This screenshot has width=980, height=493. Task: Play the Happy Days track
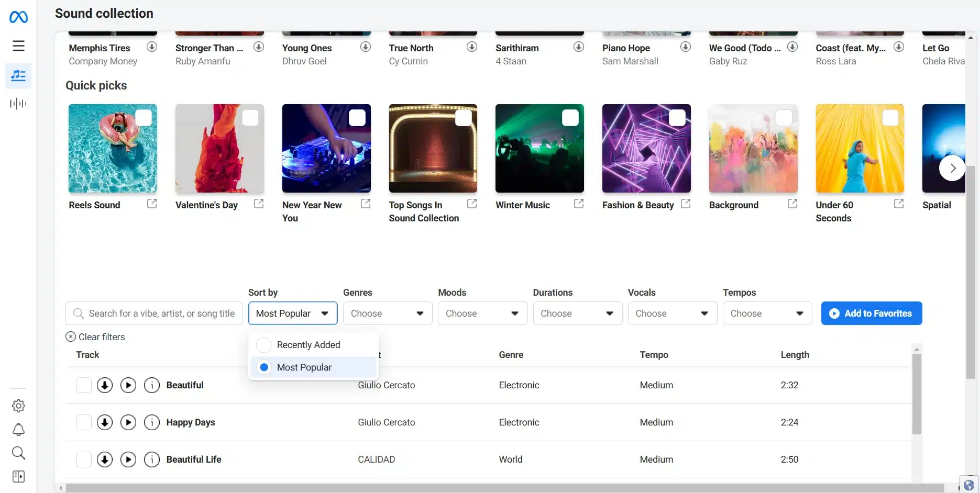128,422
